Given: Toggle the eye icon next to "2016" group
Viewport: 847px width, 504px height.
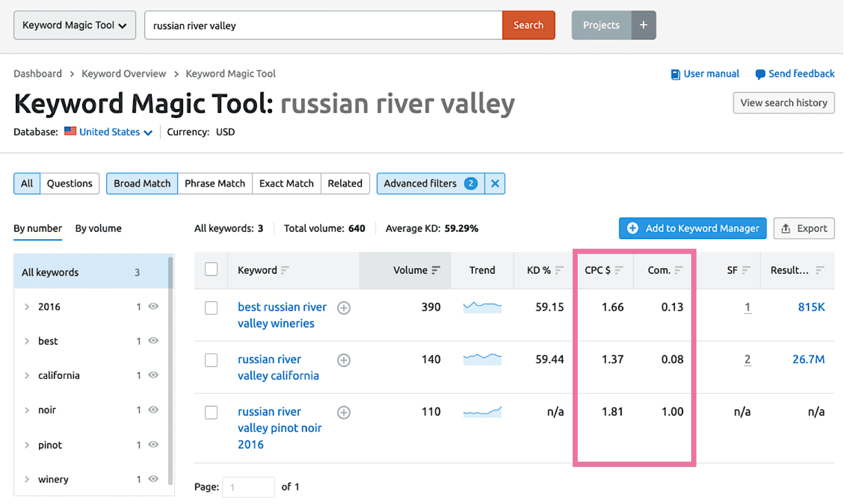Looking at the screenshot, I should (153, 306).
